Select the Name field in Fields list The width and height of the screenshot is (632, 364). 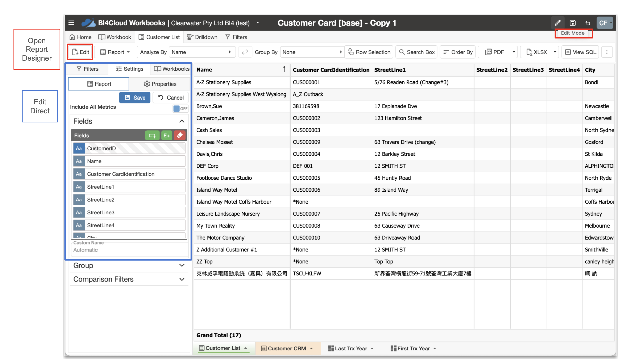(129, 161)
